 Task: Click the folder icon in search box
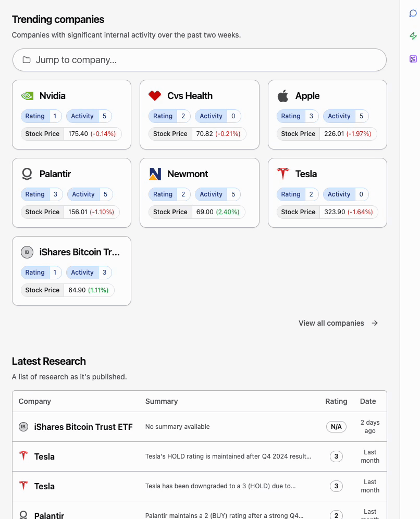pyautogui.click(x=27, y=60)
